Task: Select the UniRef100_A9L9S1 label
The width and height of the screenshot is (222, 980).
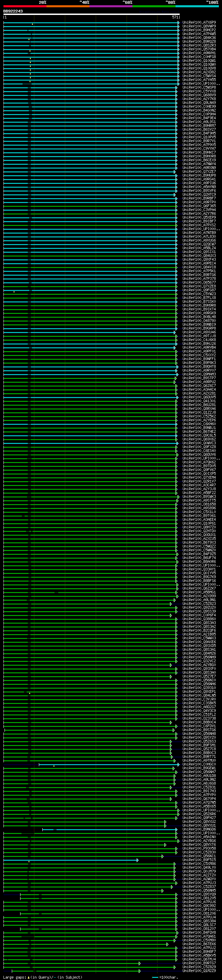Action: tap(199, 122)
